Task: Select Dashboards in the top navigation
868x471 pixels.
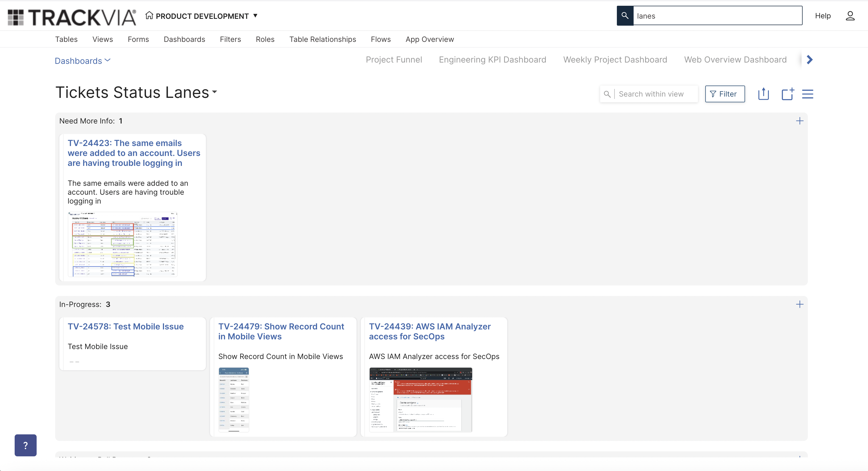Action: click(184, 39)
